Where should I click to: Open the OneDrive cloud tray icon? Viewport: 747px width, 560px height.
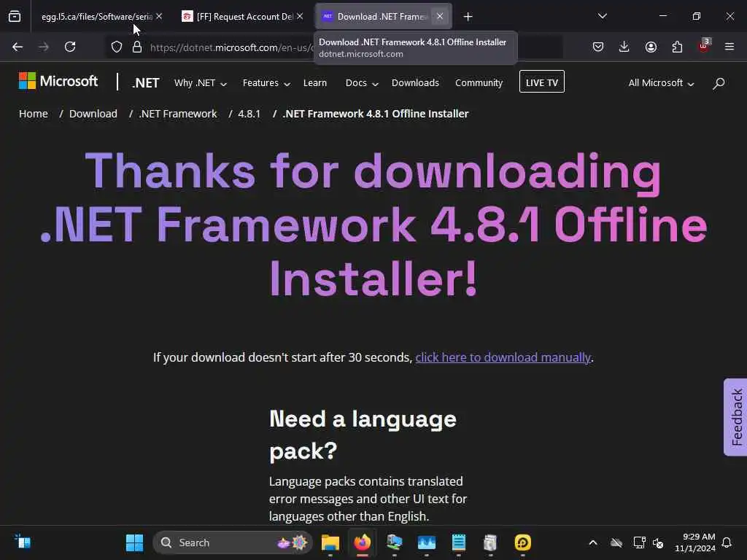click(616, 542)
